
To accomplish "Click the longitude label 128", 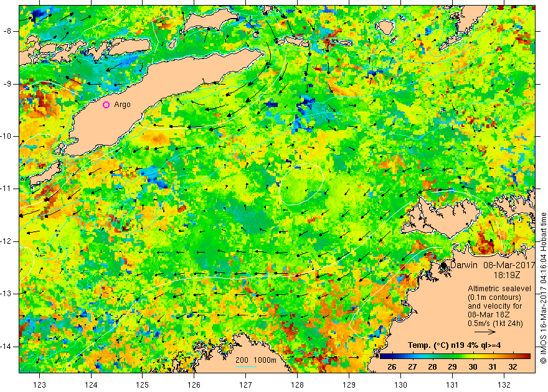I will (297, 385).
